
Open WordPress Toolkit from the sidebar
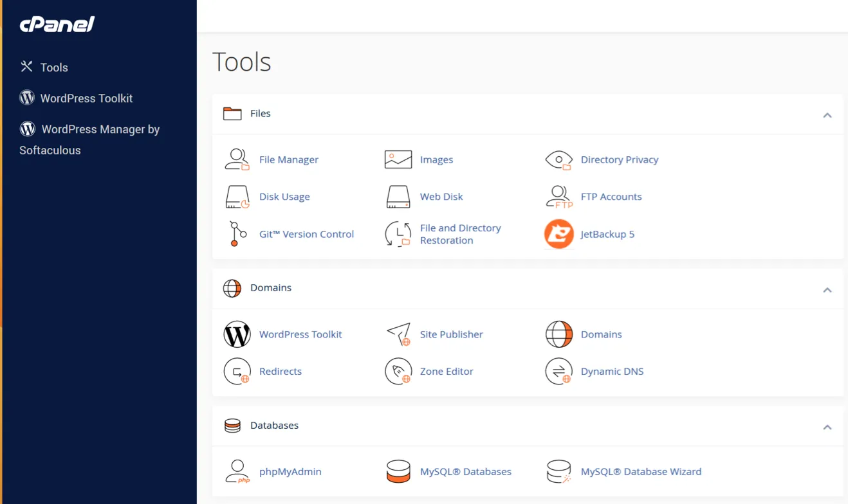click(86, 98)
